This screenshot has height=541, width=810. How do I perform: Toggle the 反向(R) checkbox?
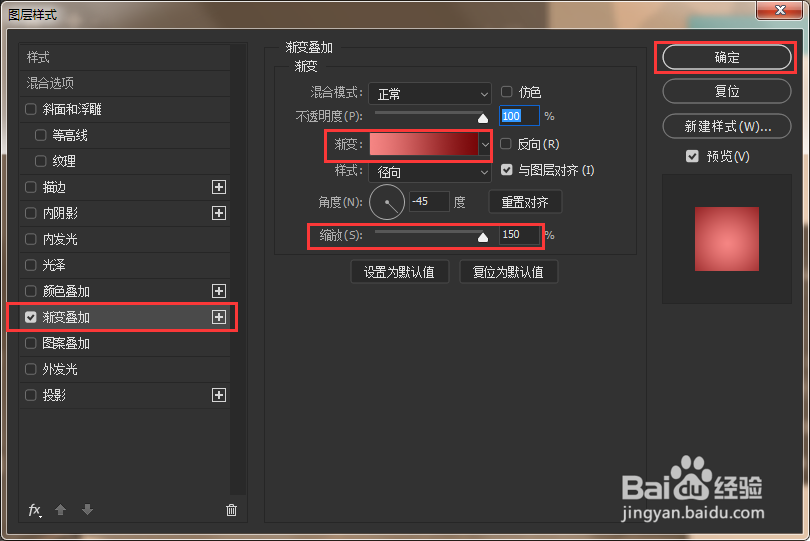coord(506,144)
